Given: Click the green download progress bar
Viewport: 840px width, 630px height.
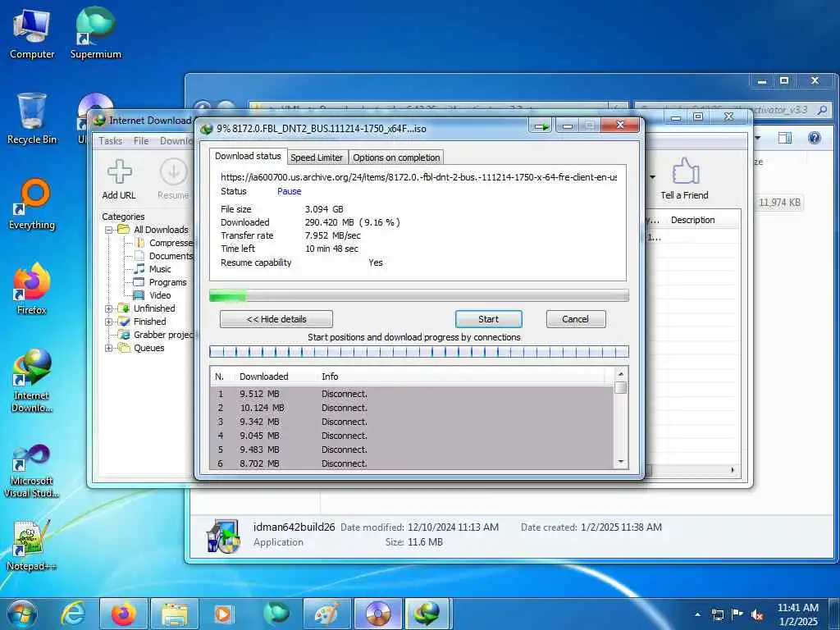Looking at the screenshot, I should pyautogui.click(x=419, y=295).
